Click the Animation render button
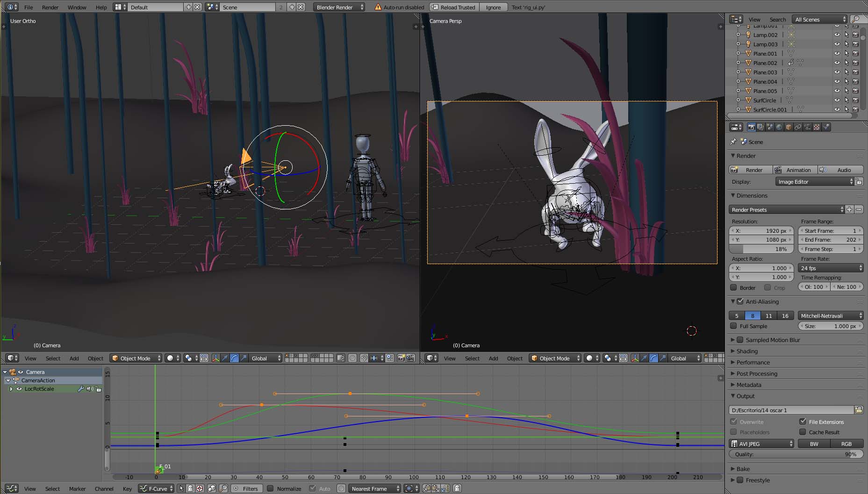868x494 pixels. 795,170
